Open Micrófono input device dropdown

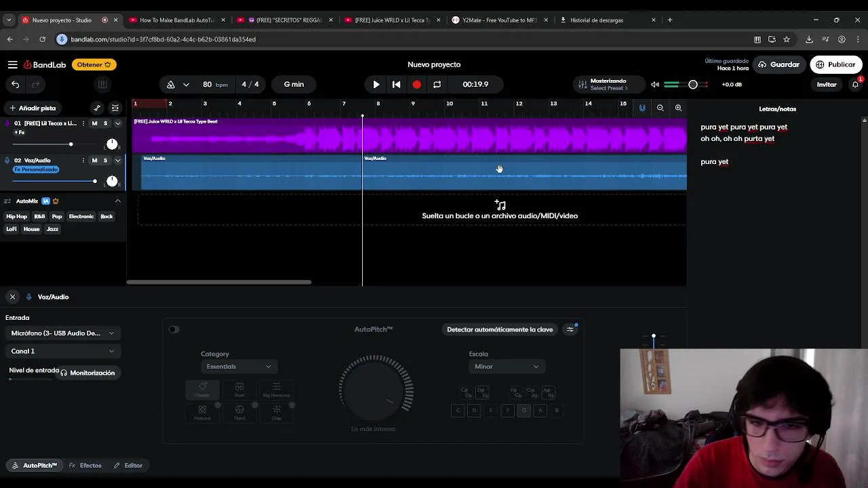coord(62,333)
